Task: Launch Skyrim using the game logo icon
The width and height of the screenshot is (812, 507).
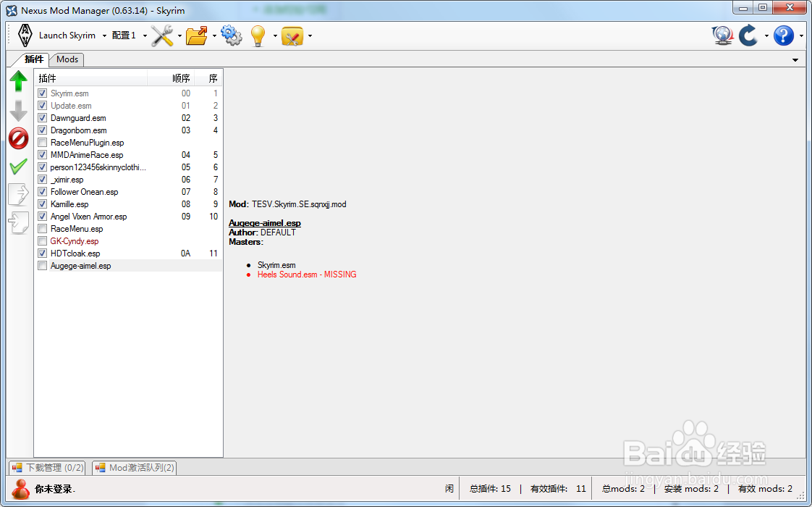Action: click(x=25, y=35)
